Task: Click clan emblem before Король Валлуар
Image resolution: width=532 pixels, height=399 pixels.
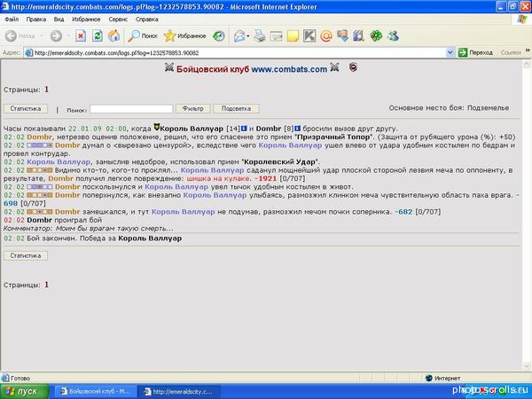Action: tap(156, 127)
